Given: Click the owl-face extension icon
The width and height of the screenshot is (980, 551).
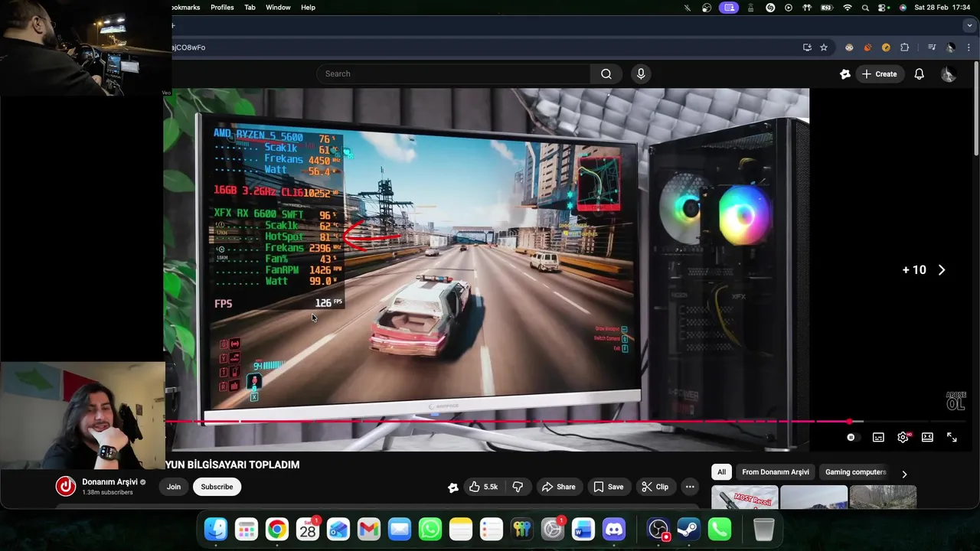Looking at the screenshot, I should [849, 47].
